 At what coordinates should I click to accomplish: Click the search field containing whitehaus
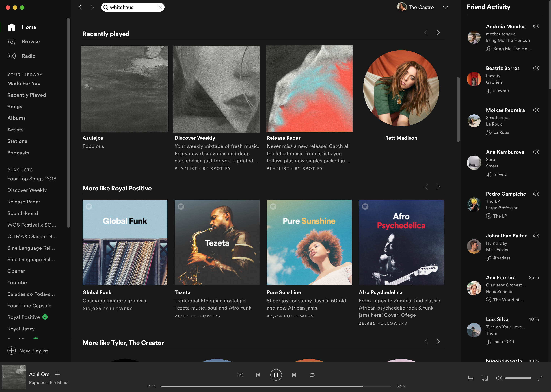point(133,7)
